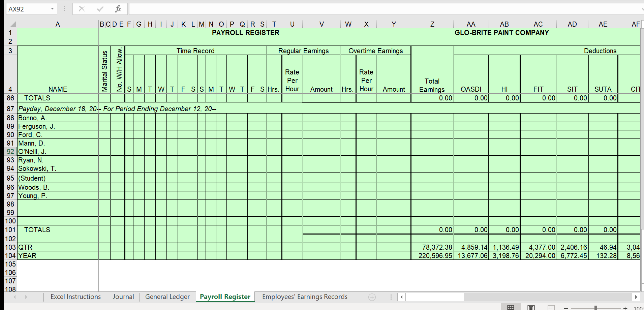
Task: Click the Select All corner triangle
Action: click(12, 24)
